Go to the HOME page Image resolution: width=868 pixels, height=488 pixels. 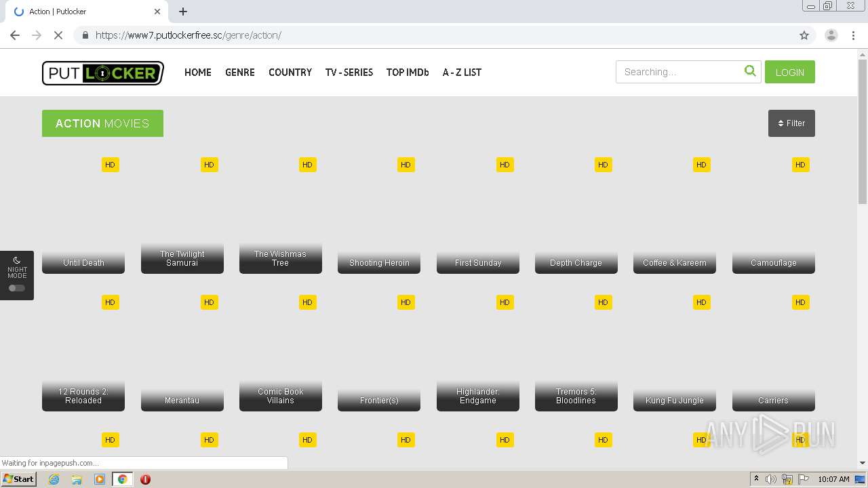[198, 73]
